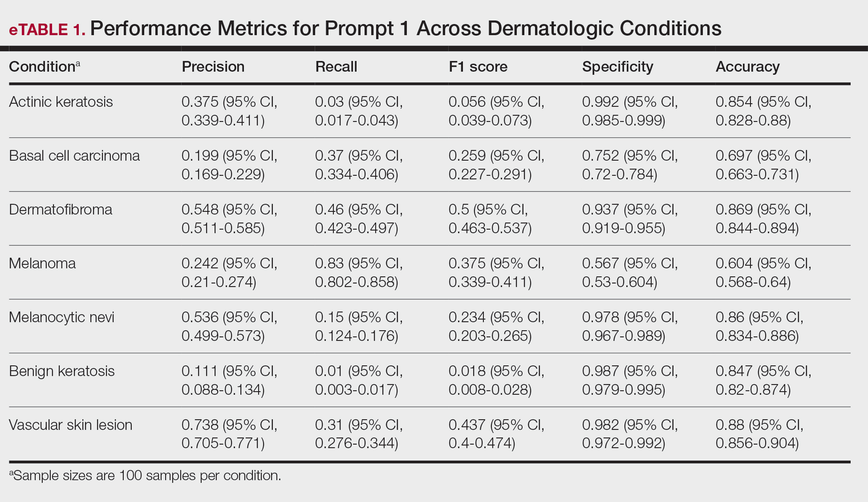Click the Condition column header
The width and height of the screenshot is (868, 502).
pyautogui.click(x=43, y=67)
